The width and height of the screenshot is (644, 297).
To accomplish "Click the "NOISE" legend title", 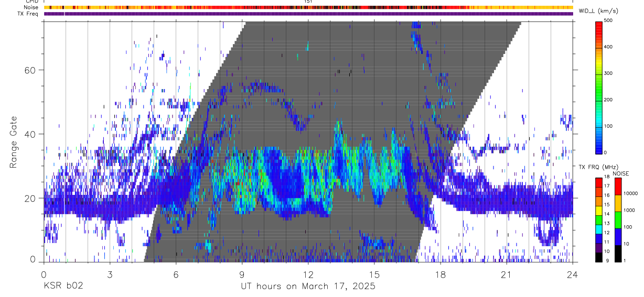I will [620, 173].
